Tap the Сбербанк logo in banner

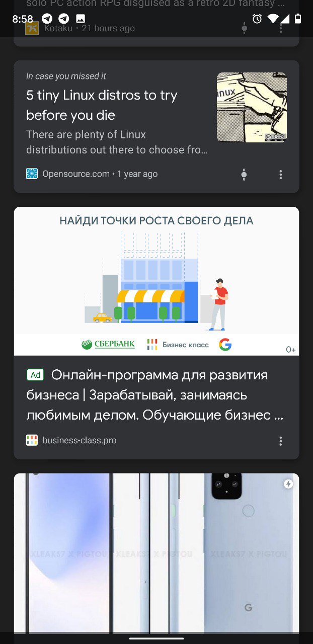pyautogui.click(x=108, y=345)
